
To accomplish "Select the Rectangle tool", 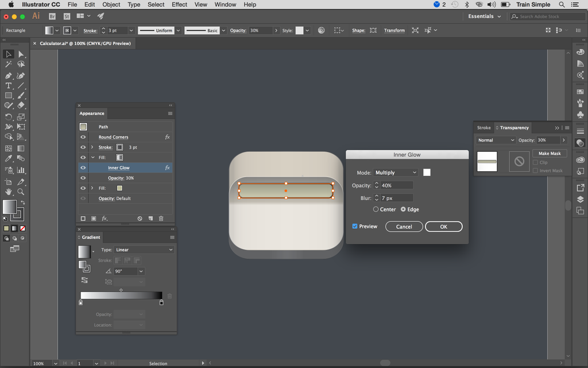I will 8,95.
